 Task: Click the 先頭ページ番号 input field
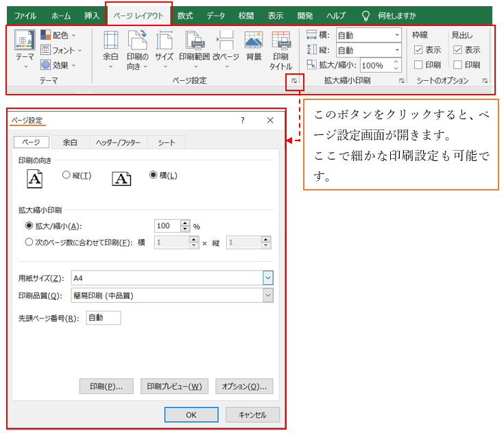point(103,318)
